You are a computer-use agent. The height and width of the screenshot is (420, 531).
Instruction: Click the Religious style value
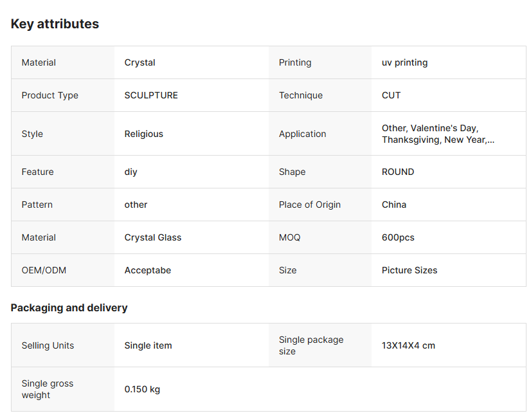144,134
